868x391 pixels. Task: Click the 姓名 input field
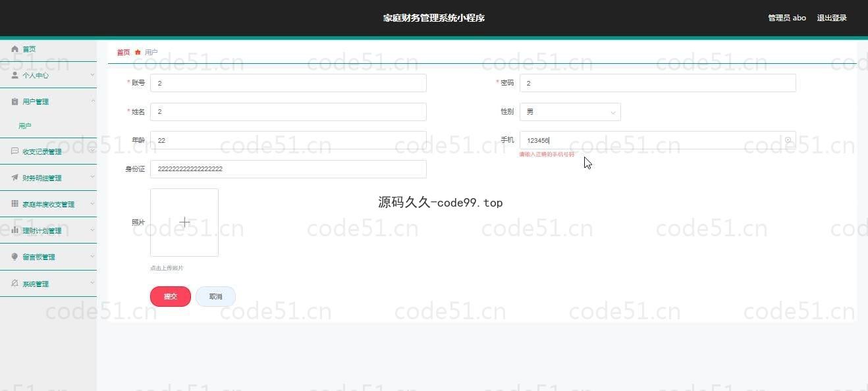[x=288, y=112]
